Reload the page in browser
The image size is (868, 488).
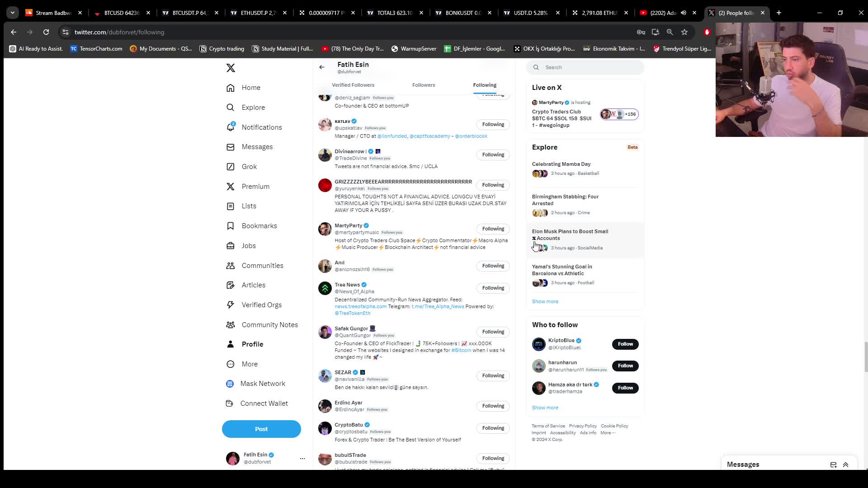coord(46,32)
